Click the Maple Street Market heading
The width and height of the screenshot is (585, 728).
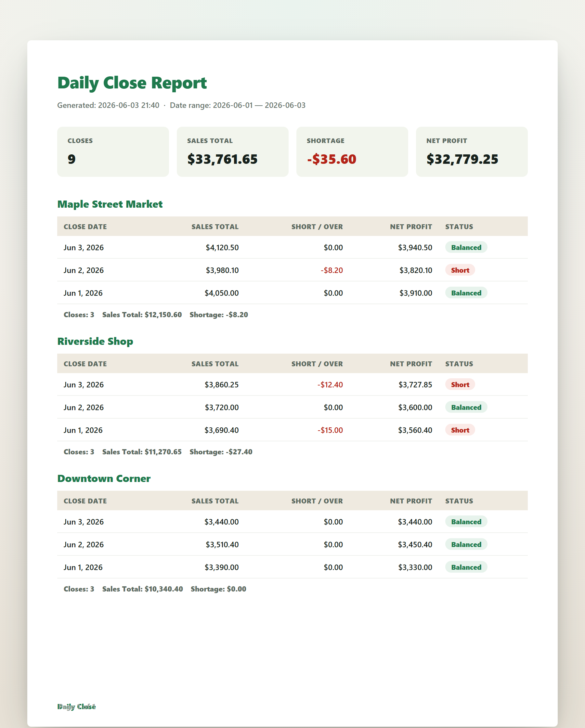[110, 204]
